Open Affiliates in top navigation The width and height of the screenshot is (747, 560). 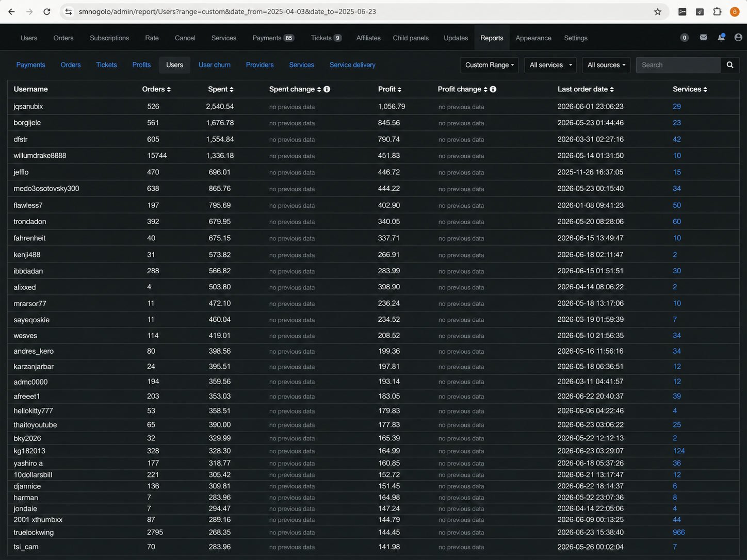point(368,38)
